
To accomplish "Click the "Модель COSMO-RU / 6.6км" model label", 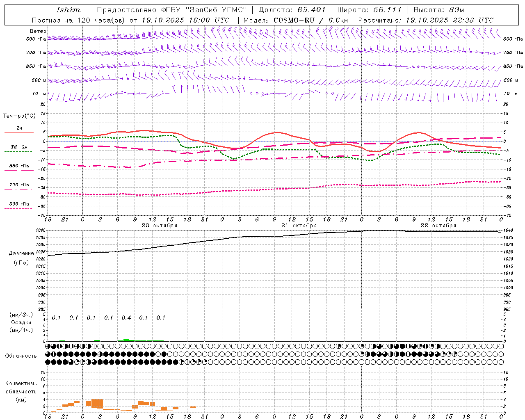I will (296, 20).
